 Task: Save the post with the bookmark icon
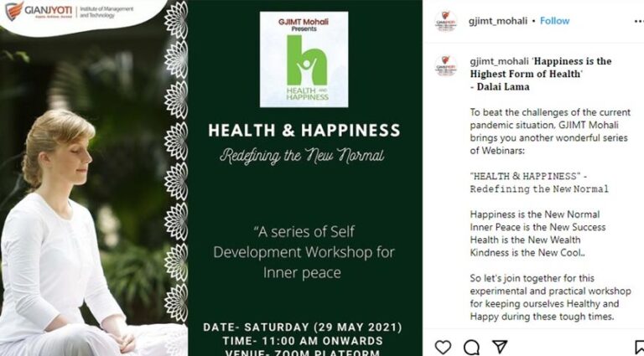click(640, 347)
